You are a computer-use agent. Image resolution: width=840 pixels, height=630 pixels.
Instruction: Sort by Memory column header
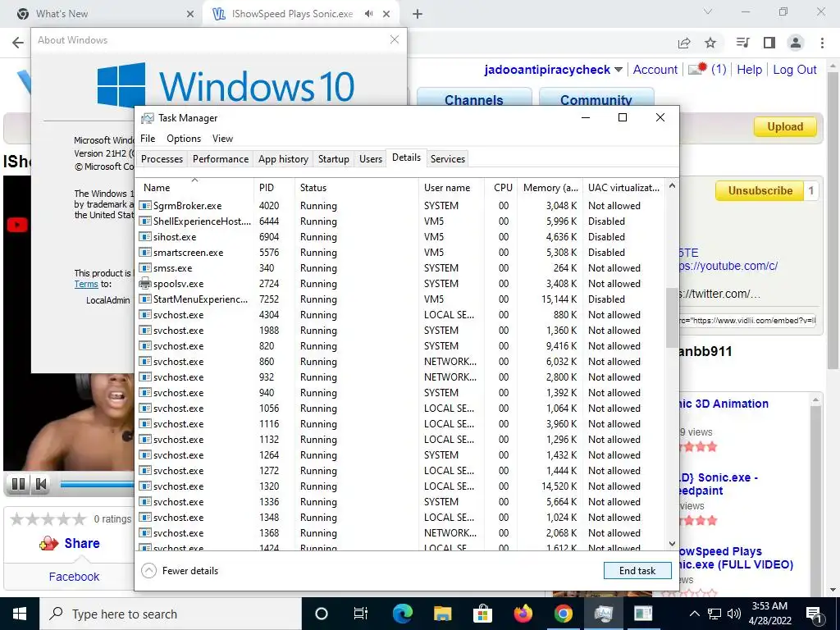(550, 188)
